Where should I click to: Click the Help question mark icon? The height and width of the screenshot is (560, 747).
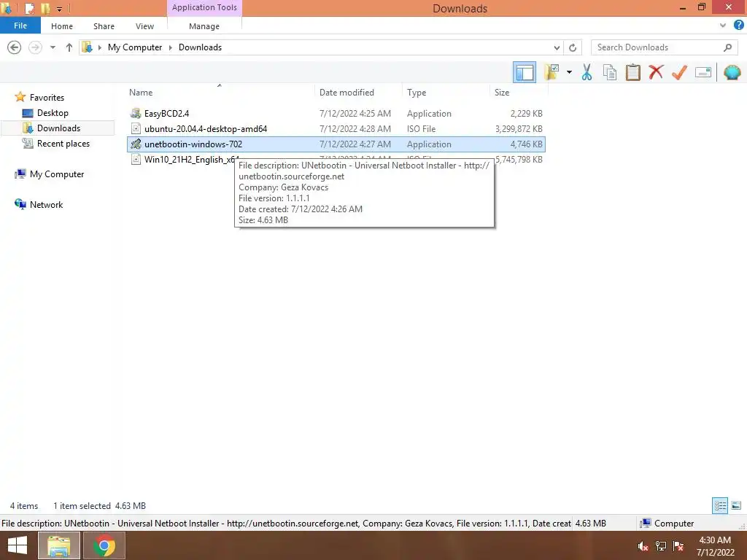739,26
